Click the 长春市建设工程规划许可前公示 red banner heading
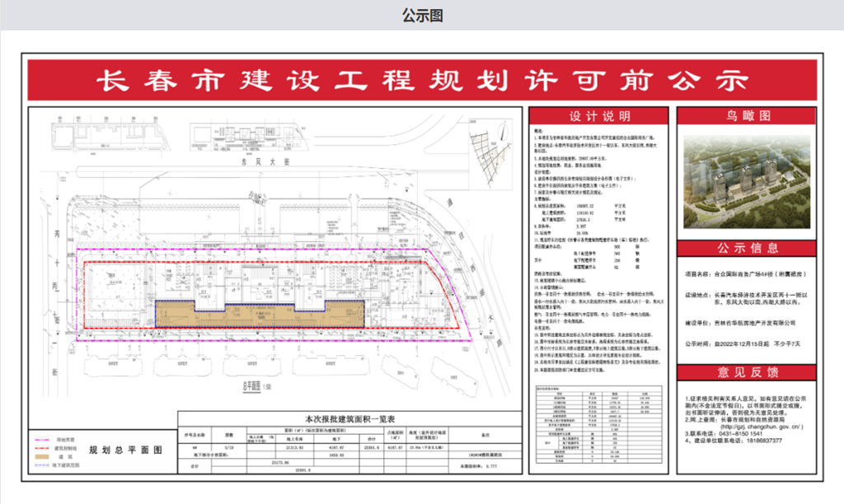844x504 pixels. [423, 81]
